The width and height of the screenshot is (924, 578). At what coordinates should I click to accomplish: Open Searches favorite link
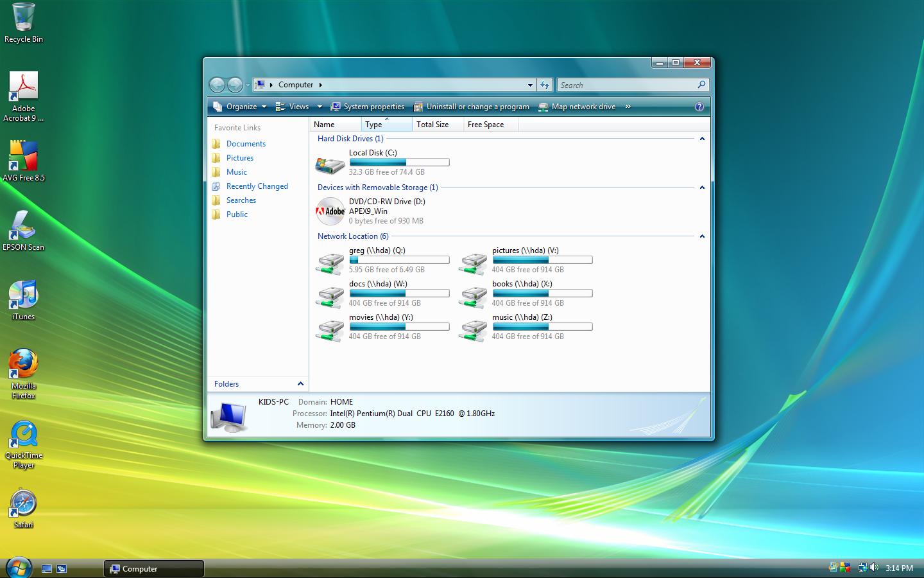tap(241, 200)
